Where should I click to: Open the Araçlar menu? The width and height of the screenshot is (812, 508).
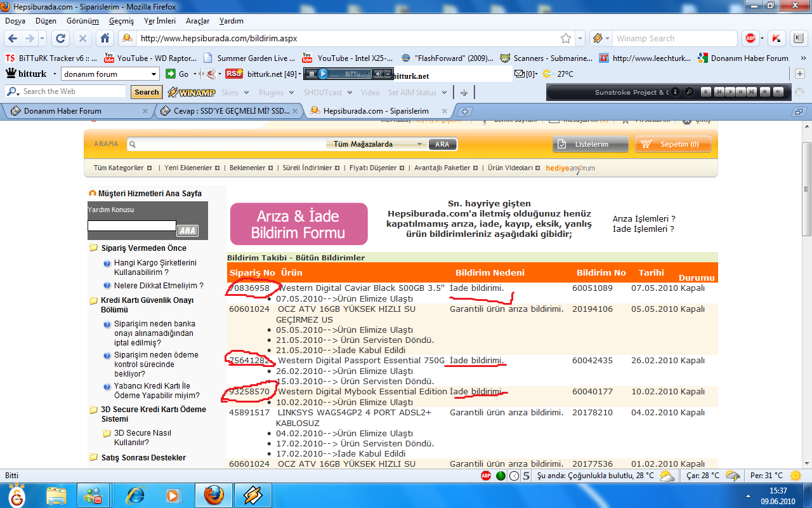(197, 21)
